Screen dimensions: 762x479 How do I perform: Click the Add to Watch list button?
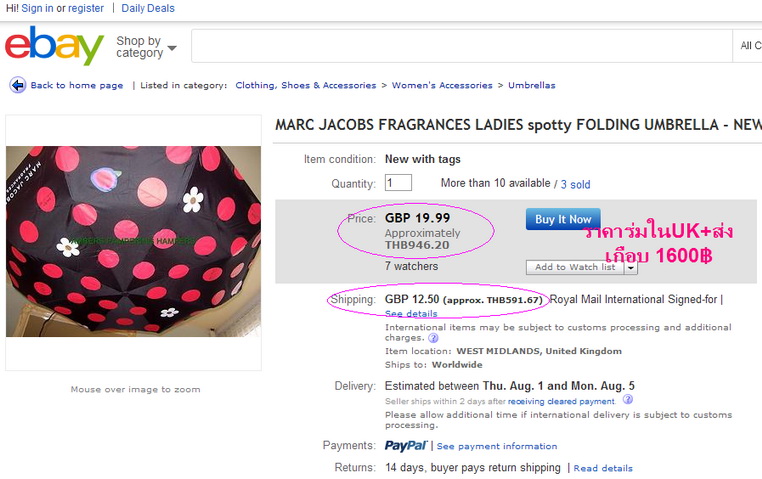click(575, 267)
